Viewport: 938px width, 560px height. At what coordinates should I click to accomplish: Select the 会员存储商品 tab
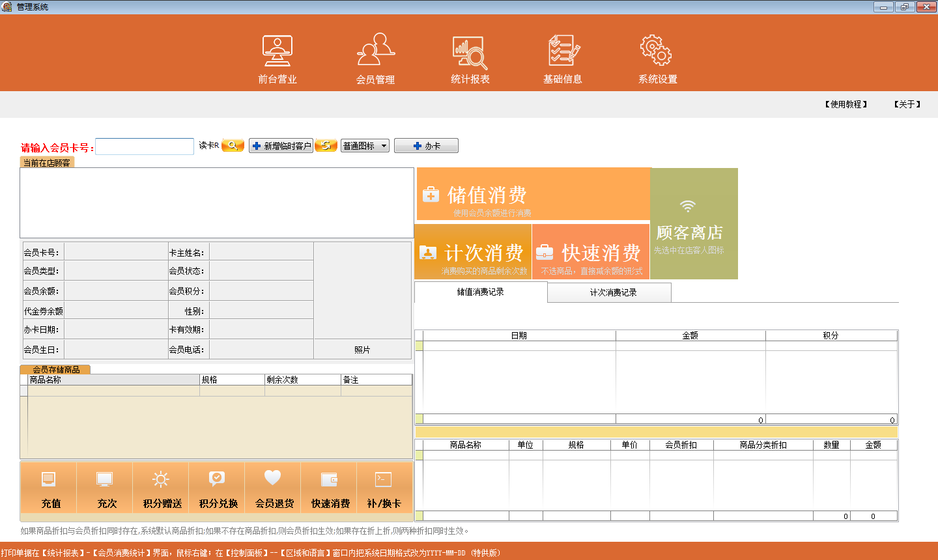click(55, 369)
